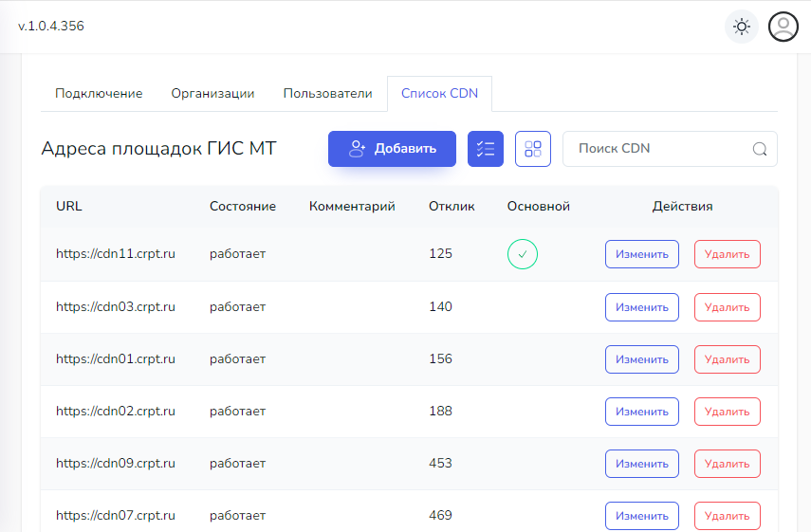The width and height of the screenshot is (811, 532).
Task: Click the Адреса площадок ГИС МТ heading
Action: (x=158, y=149)
